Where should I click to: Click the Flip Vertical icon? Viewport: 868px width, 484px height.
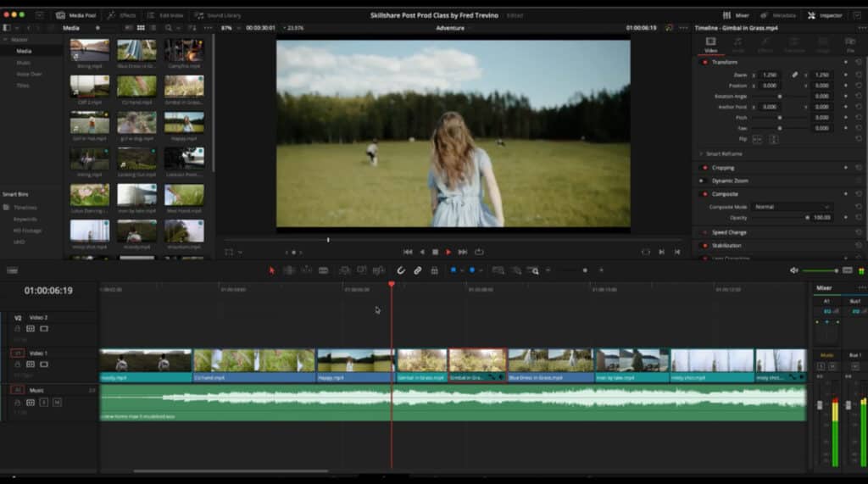point(773,139)
